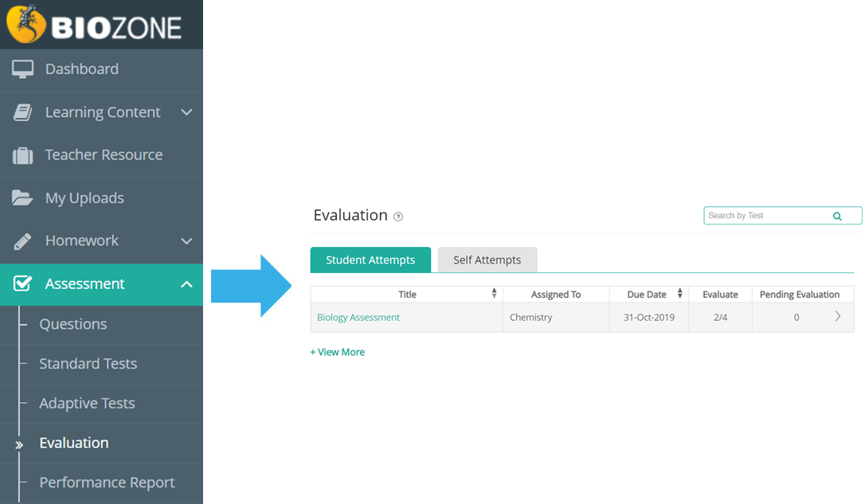Click the Teacher Resource briefcase icon
The height and width of the screenshot is (504, 865).
click(x=22, y=155)
